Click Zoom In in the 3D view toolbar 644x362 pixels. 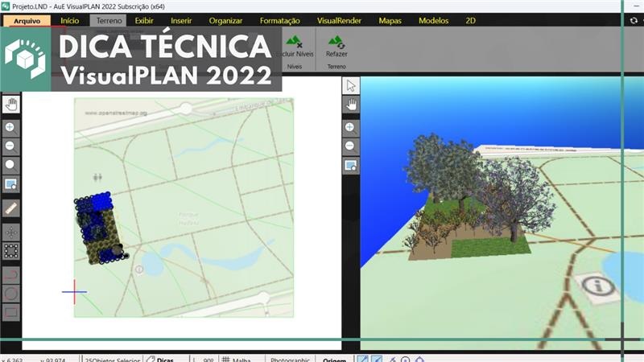pyautogui.click(x=351, y=128)
